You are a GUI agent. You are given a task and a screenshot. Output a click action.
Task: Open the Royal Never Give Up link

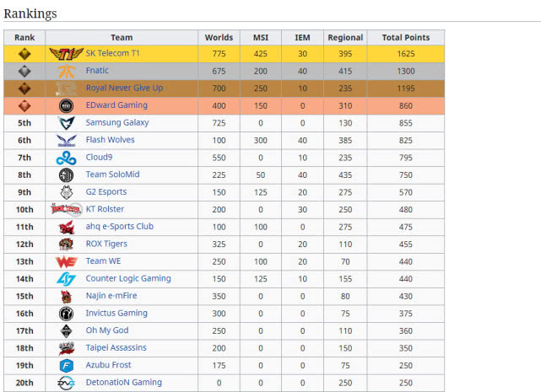coord(124,88)
